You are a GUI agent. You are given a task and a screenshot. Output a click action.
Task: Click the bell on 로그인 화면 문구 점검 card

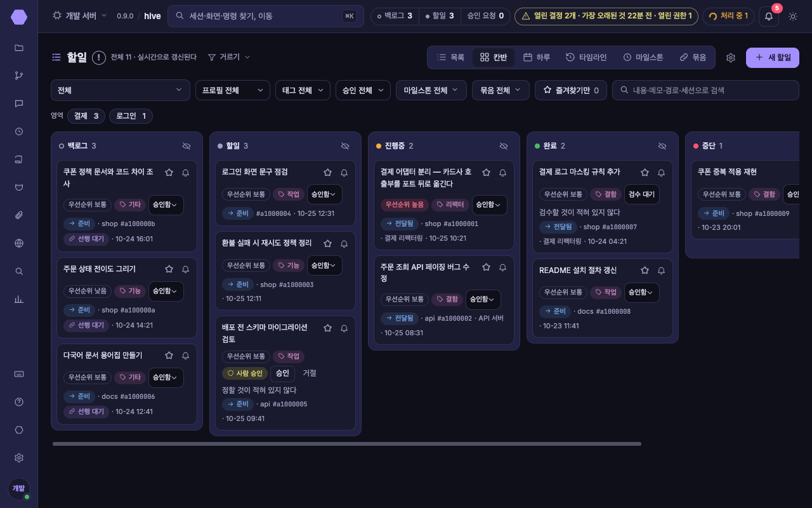pos(344,172)
